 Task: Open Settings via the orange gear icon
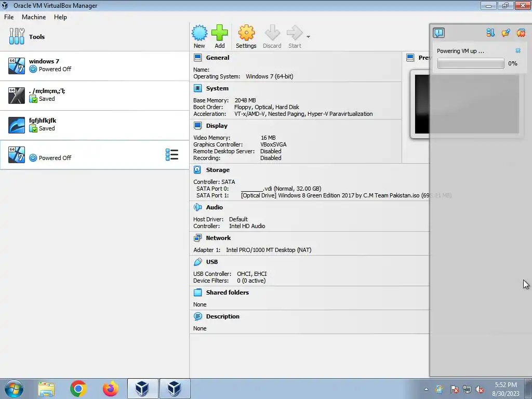click(x=246, y=37)
